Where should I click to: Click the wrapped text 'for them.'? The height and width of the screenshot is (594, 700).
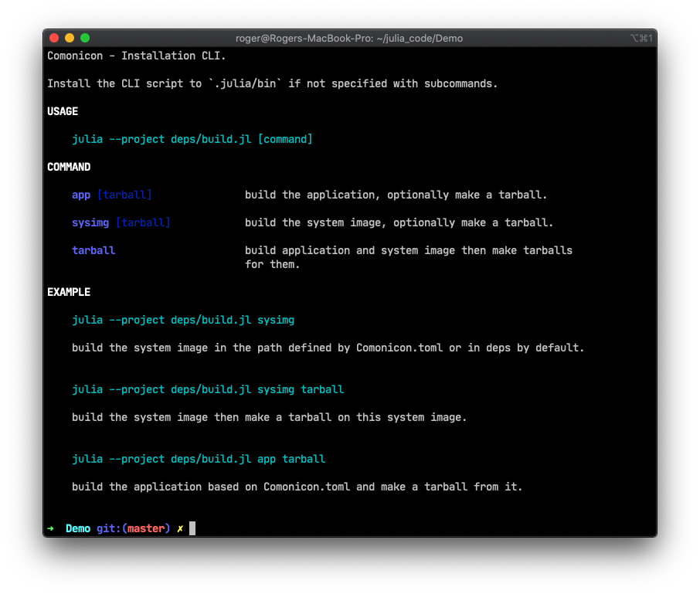coord(272,264)
